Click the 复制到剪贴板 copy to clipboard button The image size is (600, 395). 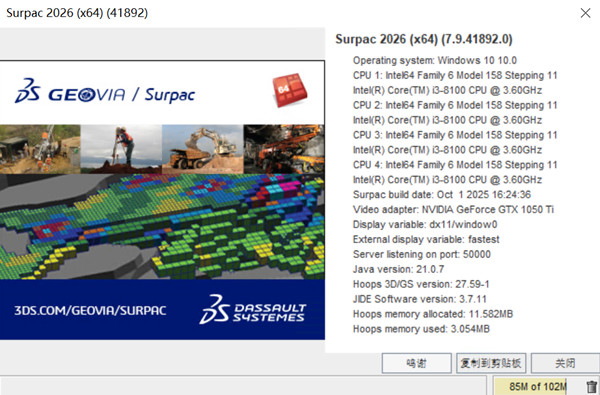click(x=491, y=363)
